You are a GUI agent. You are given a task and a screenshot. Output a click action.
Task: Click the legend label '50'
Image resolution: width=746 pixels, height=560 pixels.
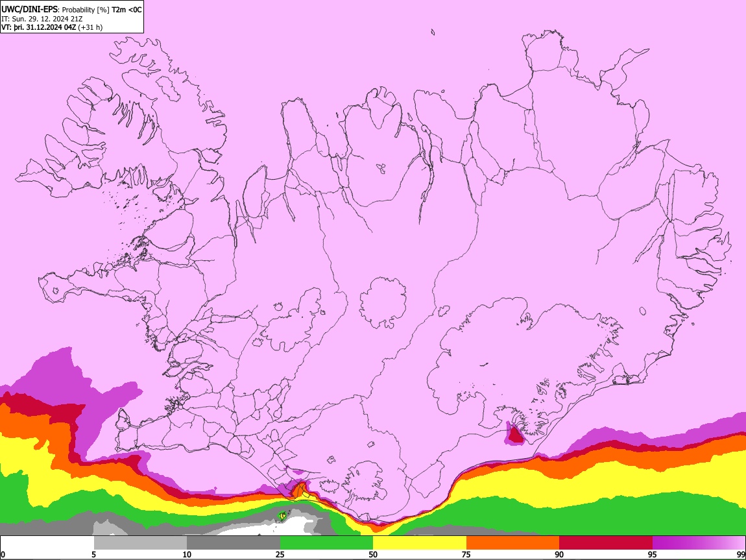coord(373,554)
